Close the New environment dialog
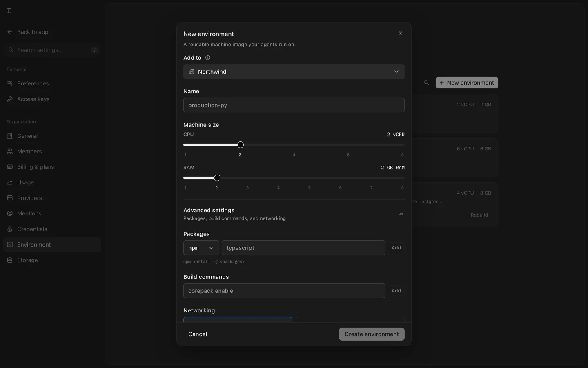Viewport: 588px width, 368px height. 401,33
